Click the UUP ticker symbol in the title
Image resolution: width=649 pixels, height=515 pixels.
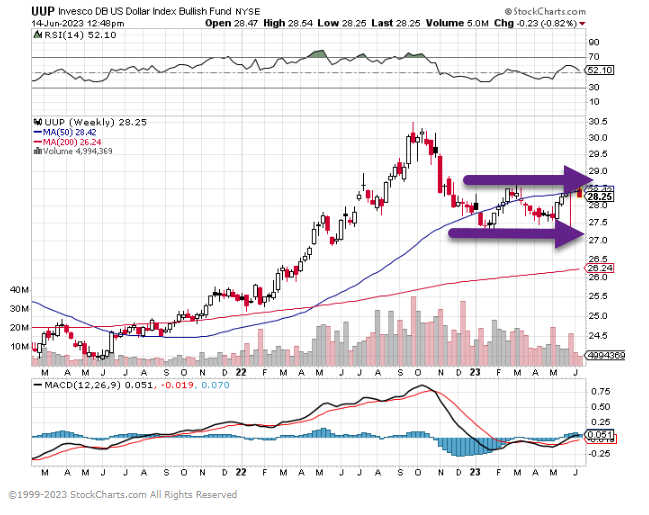(x=43, y=11)
